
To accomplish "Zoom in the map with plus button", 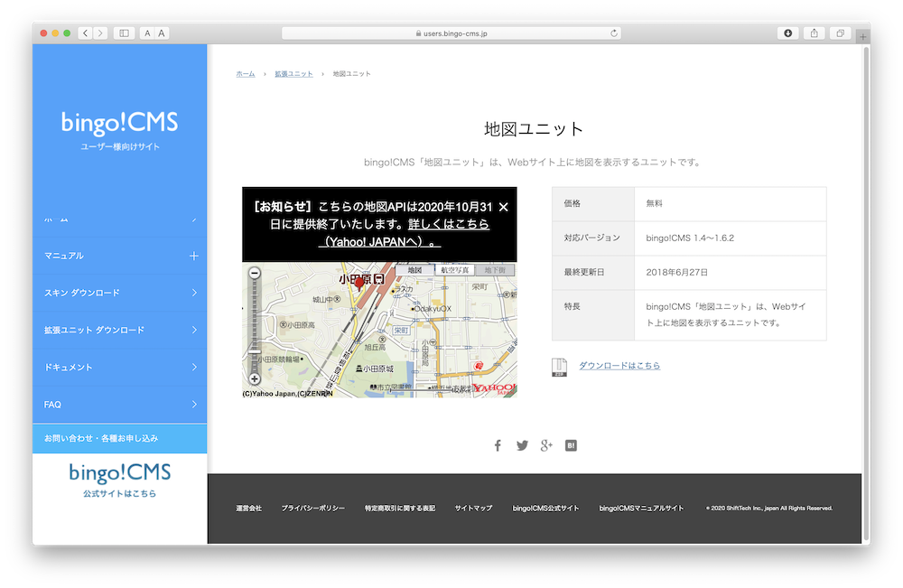I will pyautogui.click(x=255, y=379).
